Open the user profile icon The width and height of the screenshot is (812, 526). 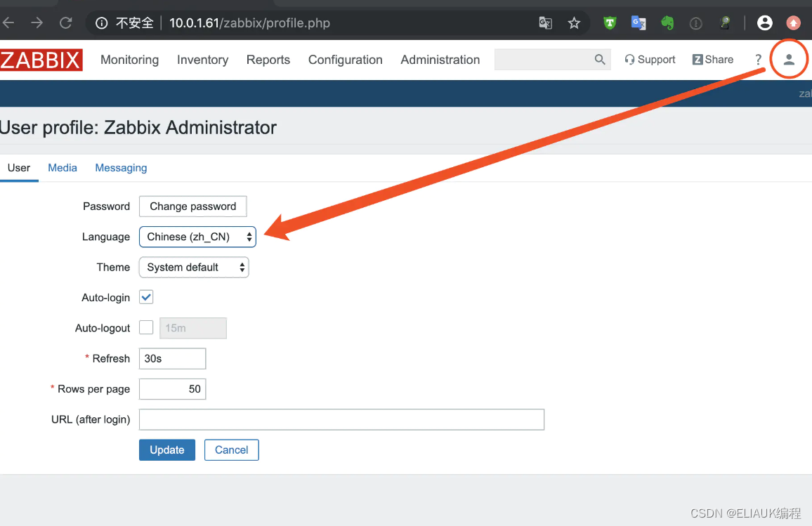pyautogui.click(x=789, y=60)
